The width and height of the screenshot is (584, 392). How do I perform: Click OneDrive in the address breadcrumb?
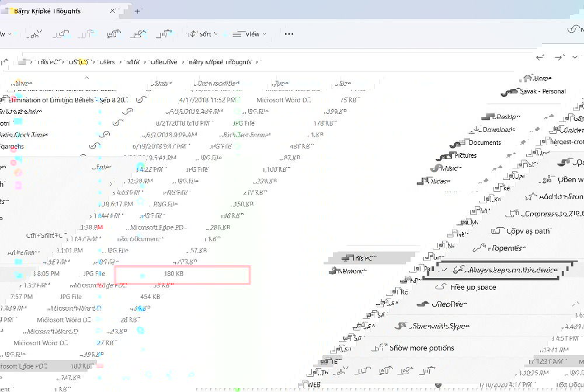[164, 62]
